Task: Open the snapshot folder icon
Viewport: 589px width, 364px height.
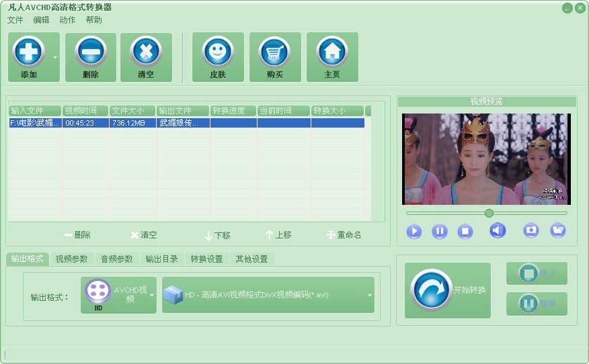Action: point(558,230)
